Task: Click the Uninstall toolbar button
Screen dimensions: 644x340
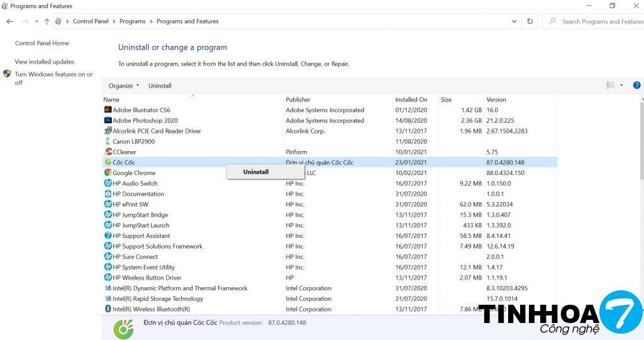Action: [x=160, y=86]
